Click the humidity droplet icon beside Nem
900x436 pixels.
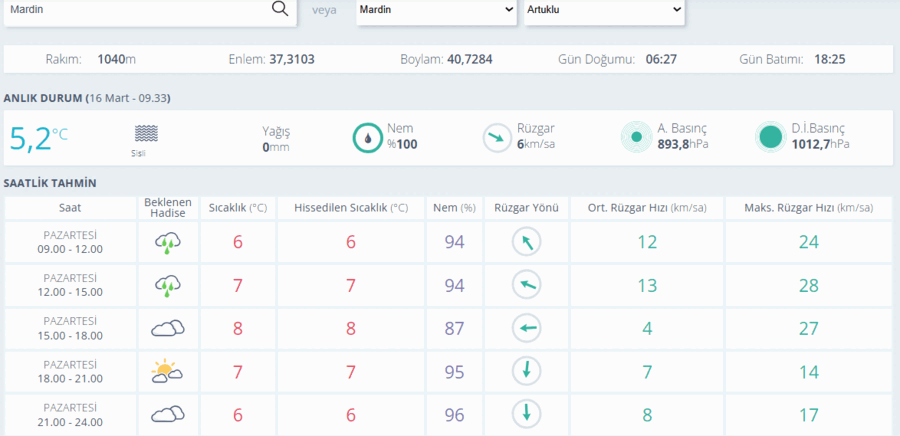[367, 138]
